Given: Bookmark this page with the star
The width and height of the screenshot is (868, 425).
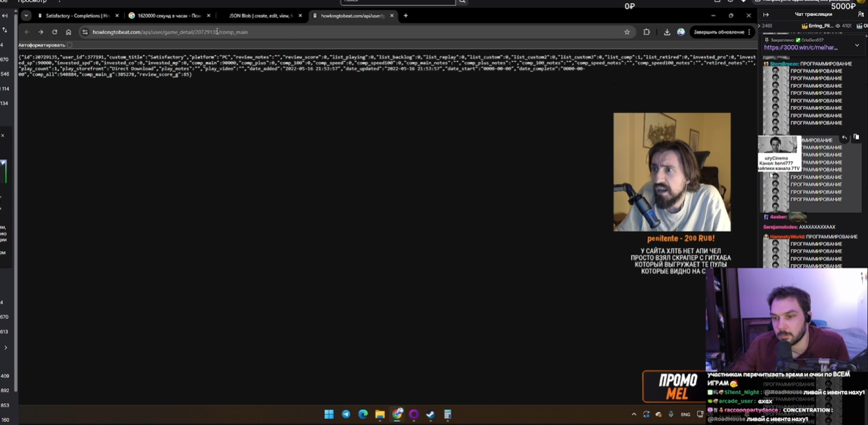Looking at the screenshot, I should pos(627,32).
